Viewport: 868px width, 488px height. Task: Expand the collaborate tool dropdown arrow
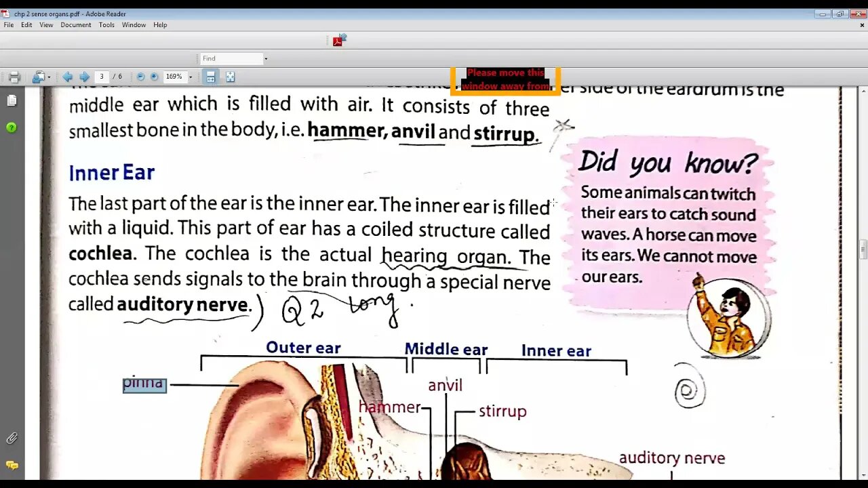49,77
